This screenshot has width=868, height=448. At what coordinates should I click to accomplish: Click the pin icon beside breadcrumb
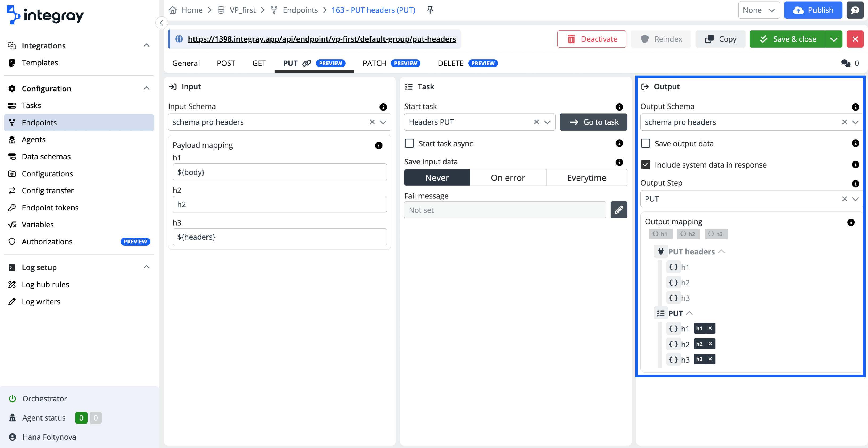[430, 10]
